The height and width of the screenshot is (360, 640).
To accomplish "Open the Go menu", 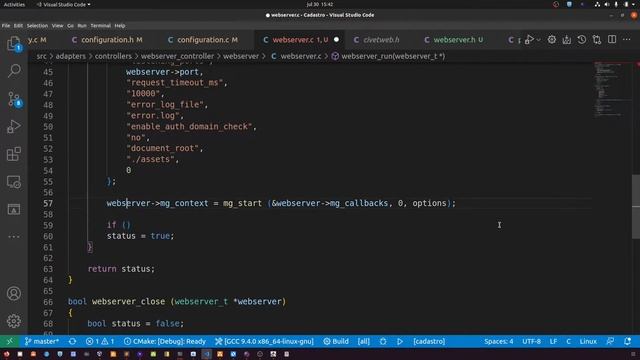I will click(x=70, y=25).
